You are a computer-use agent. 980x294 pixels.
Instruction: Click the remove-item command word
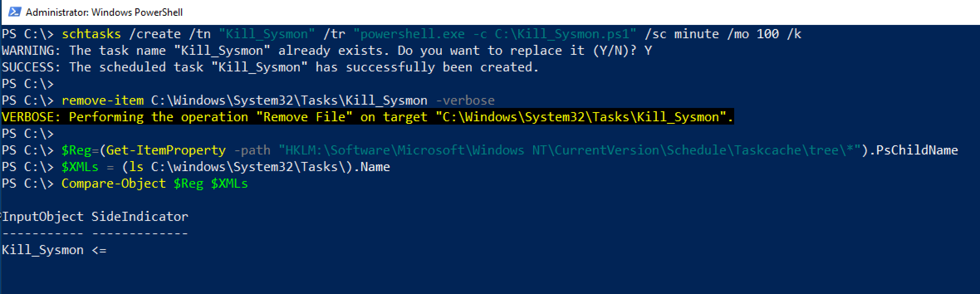coord(103,100)
